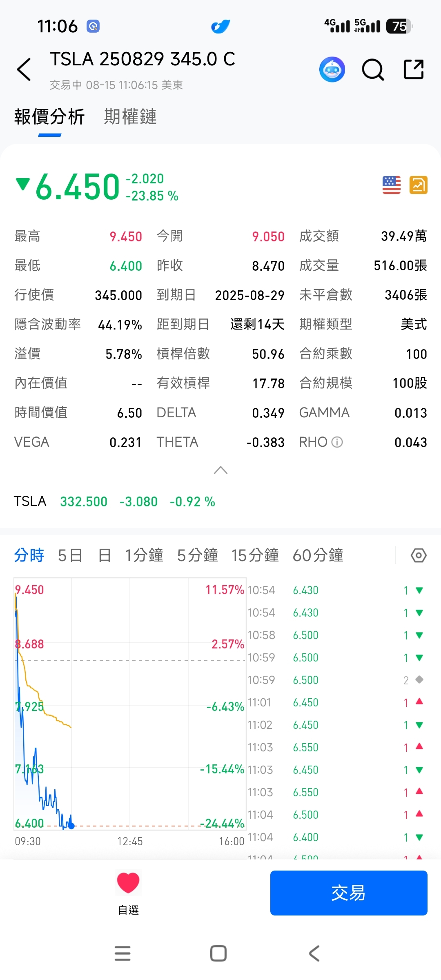Collapse quote details with up chevron
The image size is (441, 980).
(x=220, y=470)
